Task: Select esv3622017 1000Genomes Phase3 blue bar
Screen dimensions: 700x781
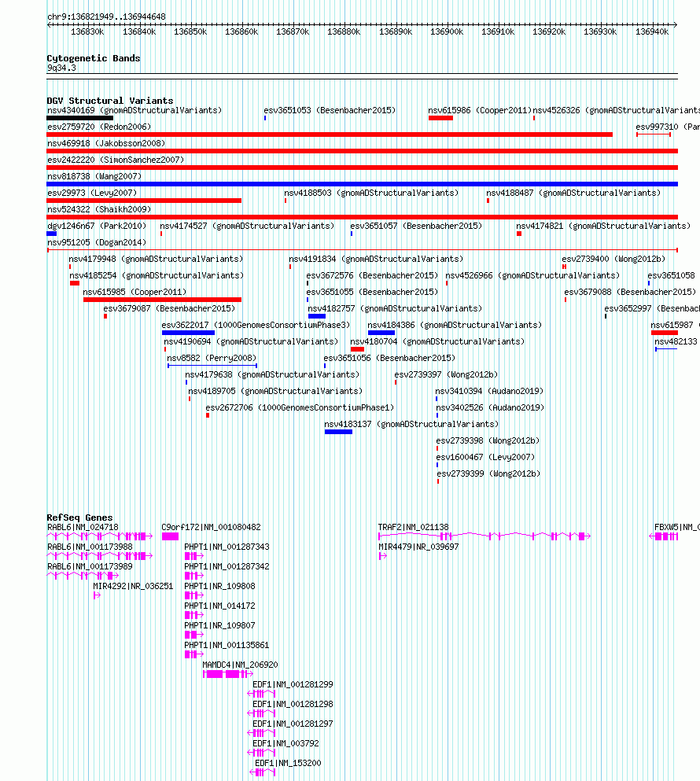Action: 188,333
